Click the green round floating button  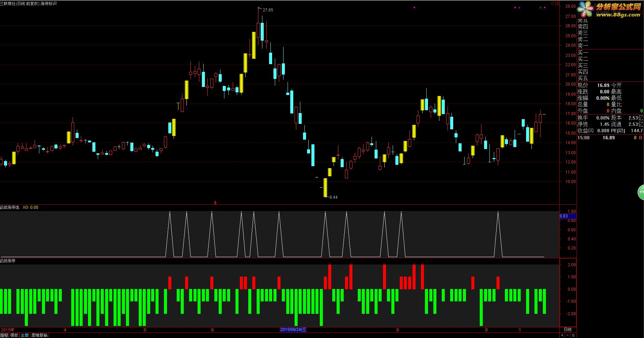point(641,192)
